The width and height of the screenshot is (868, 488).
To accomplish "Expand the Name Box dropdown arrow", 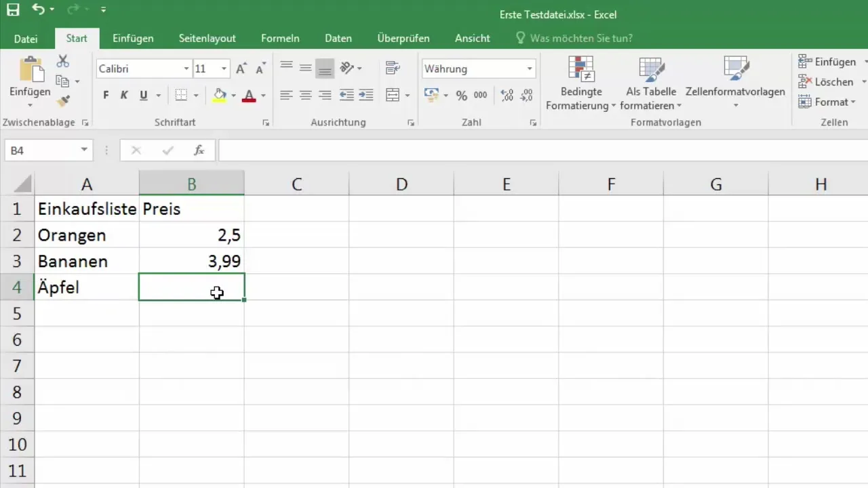I will click(84, 150).
